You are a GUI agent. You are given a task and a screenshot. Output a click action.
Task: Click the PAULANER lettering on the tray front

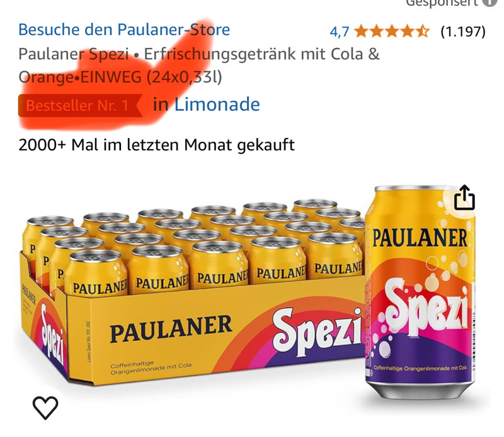pyautogui.click(x=171, y=329)
